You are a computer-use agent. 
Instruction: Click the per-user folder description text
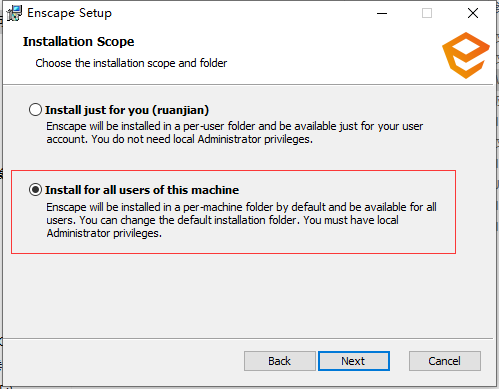click(234, 133)
